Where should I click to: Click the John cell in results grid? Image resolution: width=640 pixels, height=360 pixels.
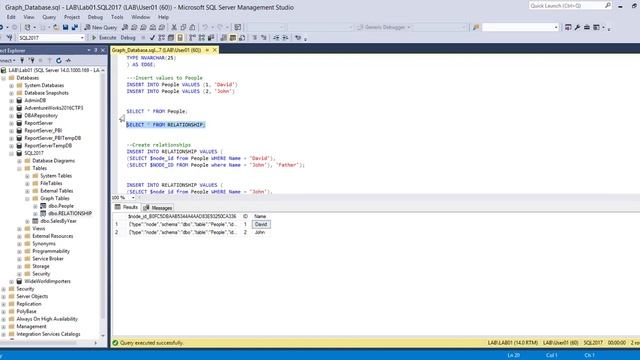(260, 232)
